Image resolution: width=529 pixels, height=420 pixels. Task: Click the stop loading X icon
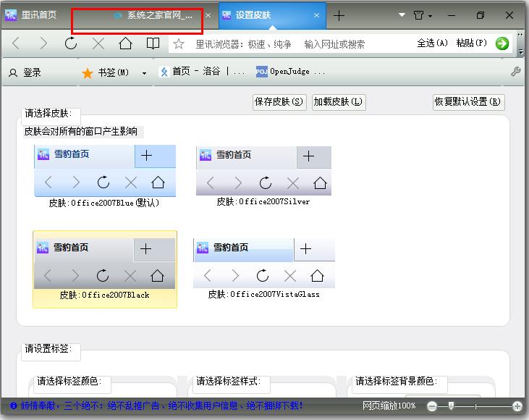point(98,44)
